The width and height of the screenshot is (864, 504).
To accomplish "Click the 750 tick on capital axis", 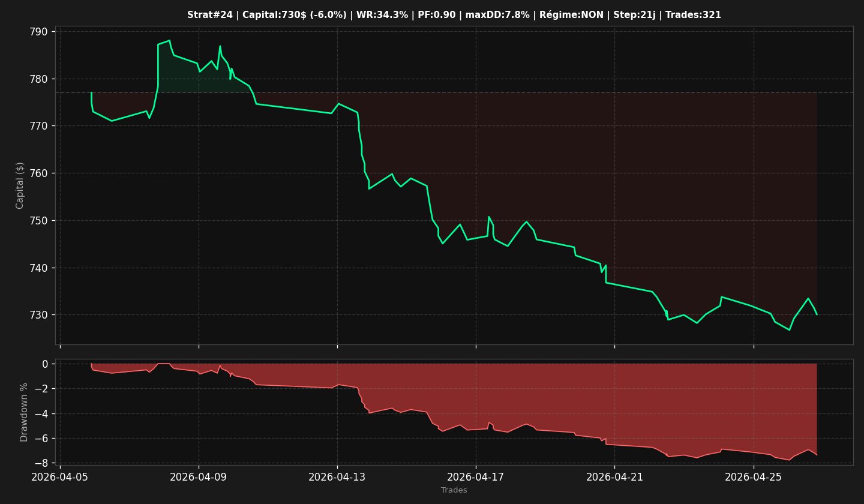I will pos(40,221).
